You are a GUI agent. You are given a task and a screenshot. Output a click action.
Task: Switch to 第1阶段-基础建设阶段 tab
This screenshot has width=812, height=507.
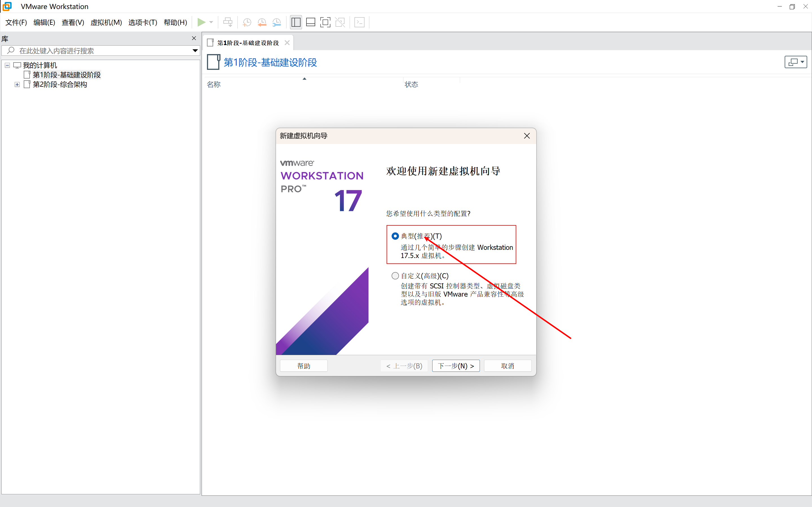pos(248,43)
